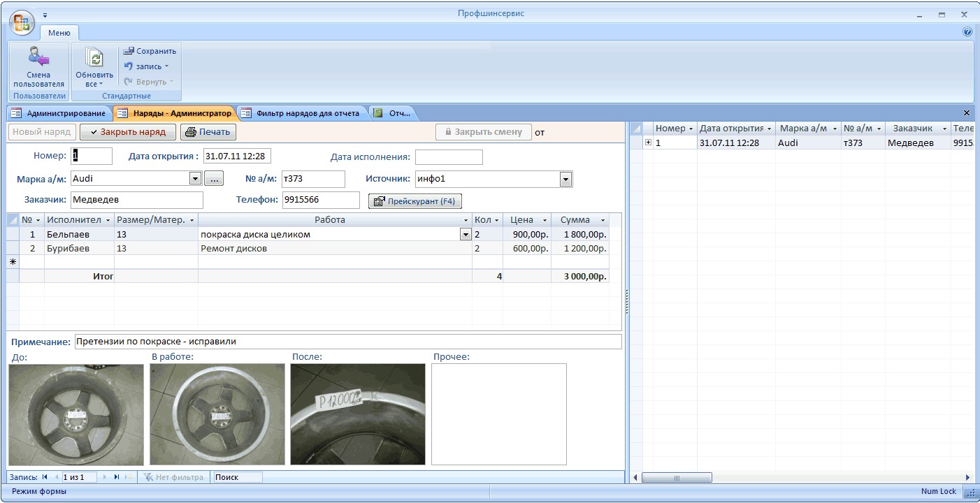Image resolution: width=980 pixels, height=503 pixels.
Task: Click the Печать printer button
Action: coord(208,132)
